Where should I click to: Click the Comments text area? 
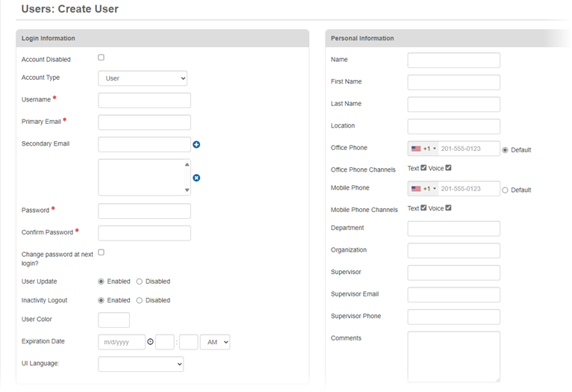click(453, 357)
